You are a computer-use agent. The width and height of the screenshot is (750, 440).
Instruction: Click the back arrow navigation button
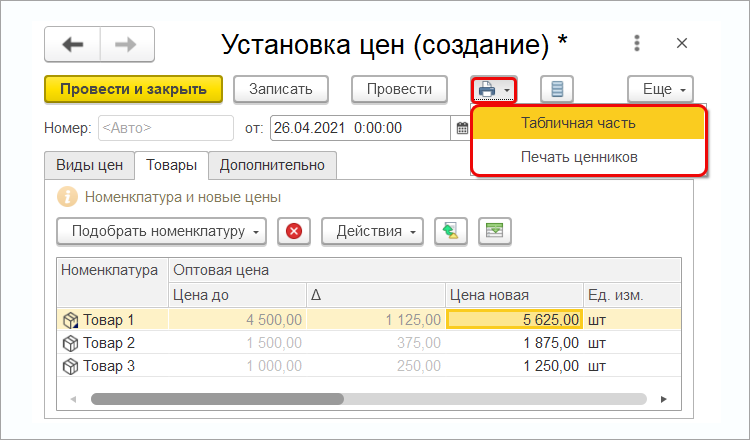[x=72, y=45]
